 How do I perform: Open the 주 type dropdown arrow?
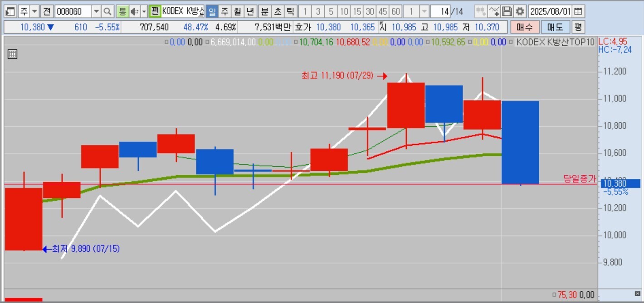point(35,11)
